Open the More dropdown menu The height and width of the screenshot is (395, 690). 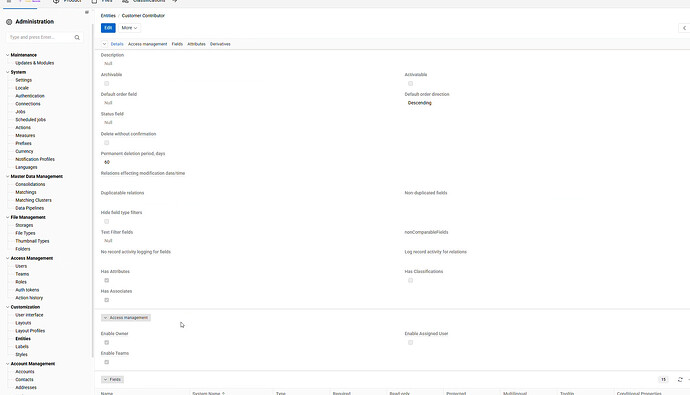[x=129, y=28]
